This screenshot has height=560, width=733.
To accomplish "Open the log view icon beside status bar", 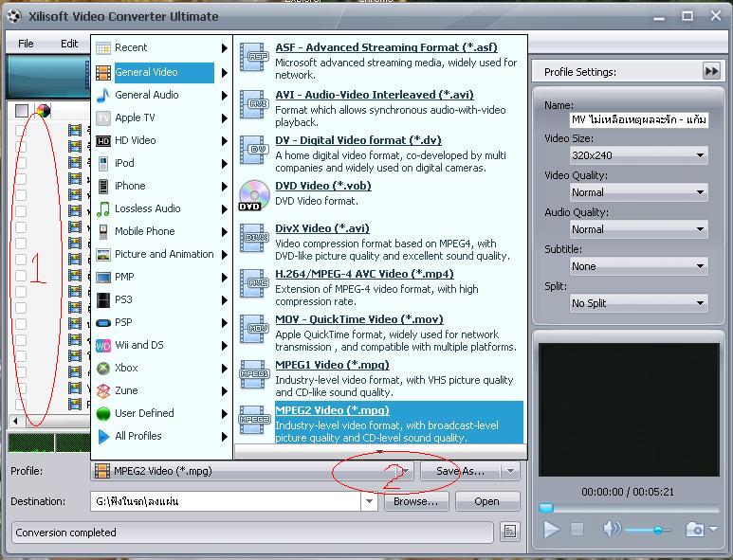I will pos(509,532).
